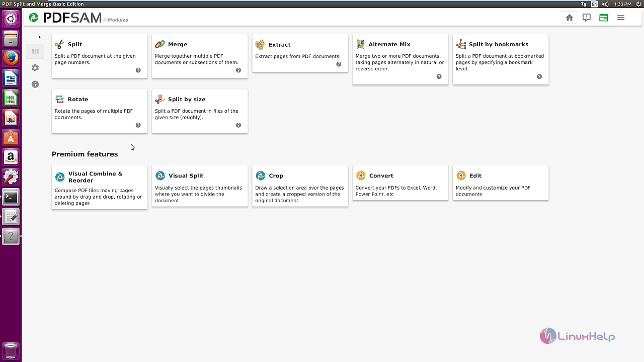The height and width of the screenshot is (362, 644).
Task: Click the Alternate Mix module icon
Action: [x=360, y=44]
